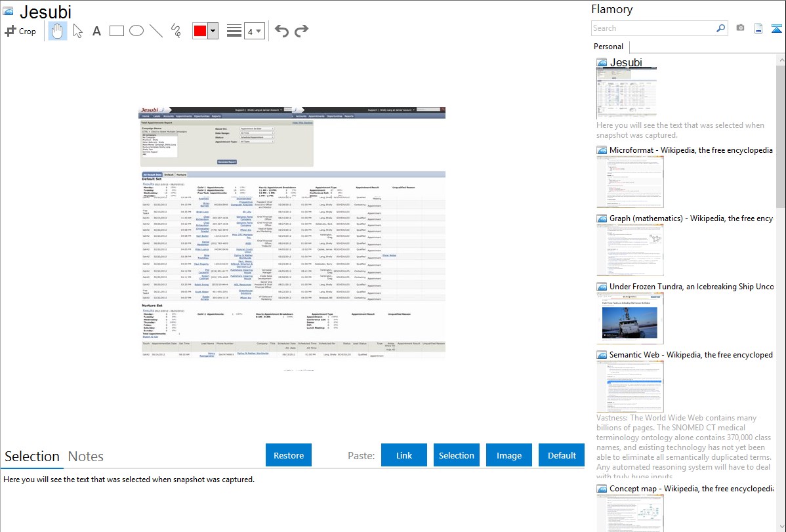
Task: Paste as Link button
Action: pyautogui.click(x=404, y=455)
